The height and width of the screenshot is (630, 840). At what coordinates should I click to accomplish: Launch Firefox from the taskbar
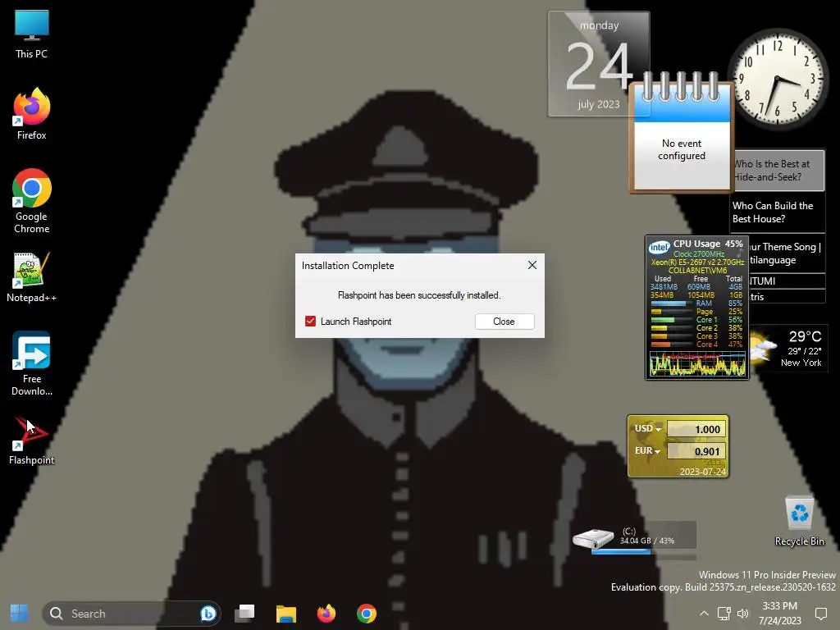coord(326,614)
